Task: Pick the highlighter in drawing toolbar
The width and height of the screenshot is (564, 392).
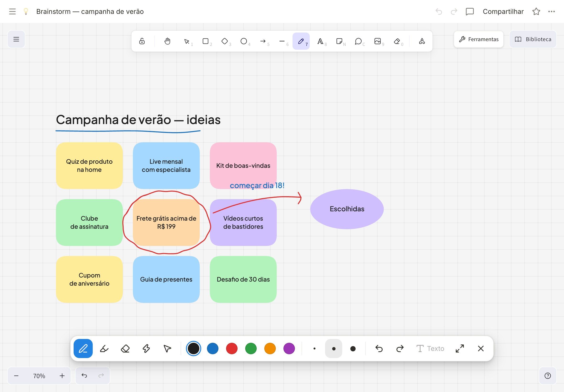Action: [x=104, y=348]
